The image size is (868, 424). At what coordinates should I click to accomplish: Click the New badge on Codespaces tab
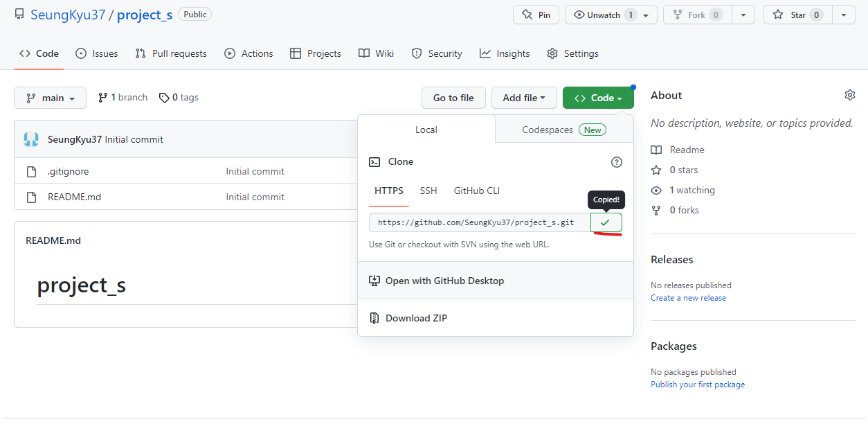pos(593,130)
